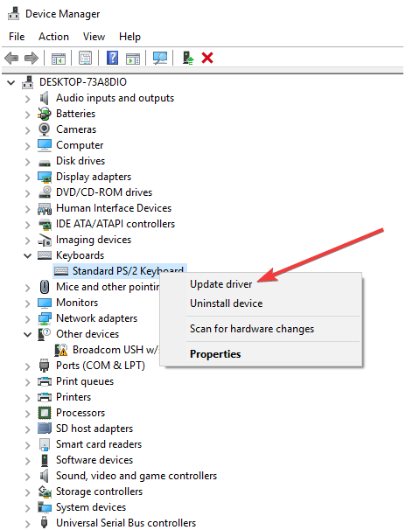Collapse the Keyboards category
Image resolution: width=420 pixels, height=530 pixels.
[27, 256]
